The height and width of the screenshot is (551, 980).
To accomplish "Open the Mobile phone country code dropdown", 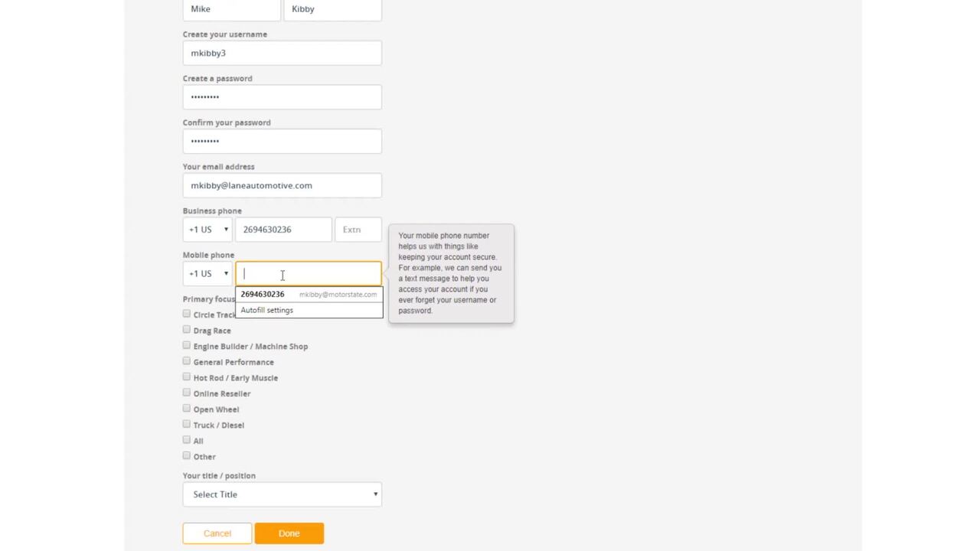I will pos(207,274).
